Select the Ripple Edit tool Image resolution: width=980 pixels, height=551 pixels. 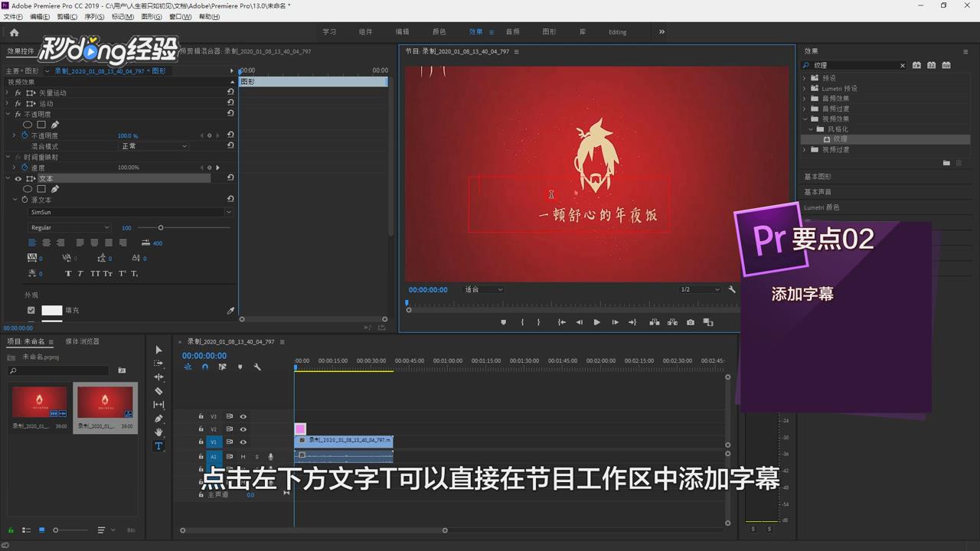158,377
